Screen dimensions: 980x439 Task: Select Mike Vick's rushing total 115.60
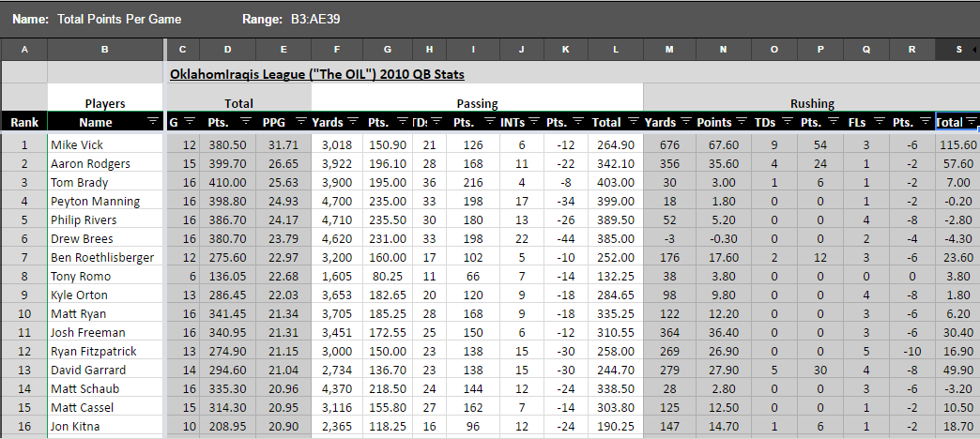tap(957, 144)
